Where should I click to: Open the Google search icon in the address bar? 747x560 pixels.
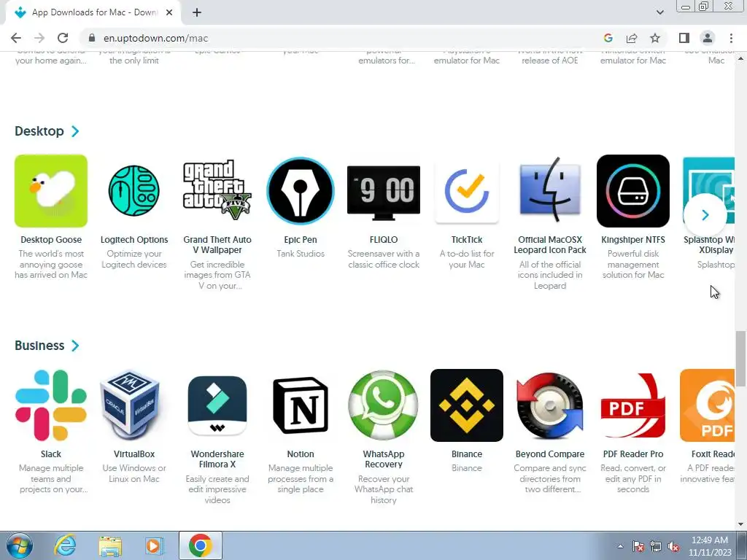[x=608, y=38]
